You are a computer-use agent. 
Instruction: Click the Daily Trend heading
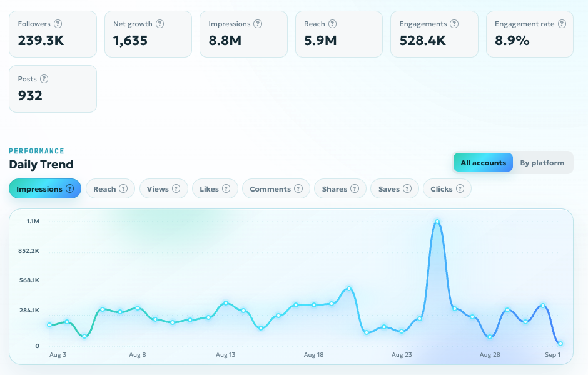(41, 165)
